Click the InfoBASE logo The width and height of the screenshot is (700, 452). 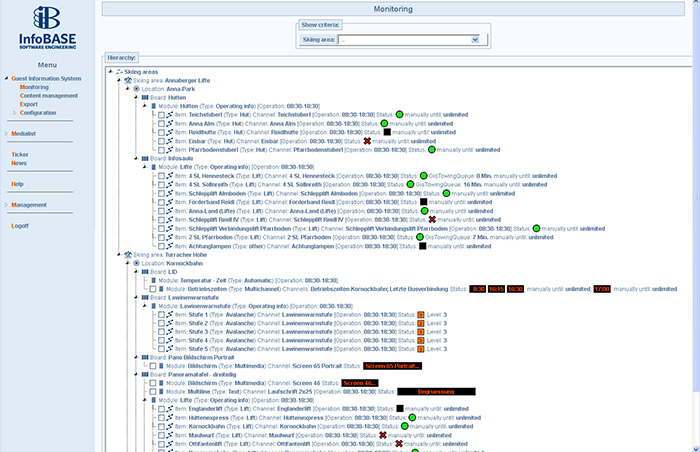(x=47, y=28)
